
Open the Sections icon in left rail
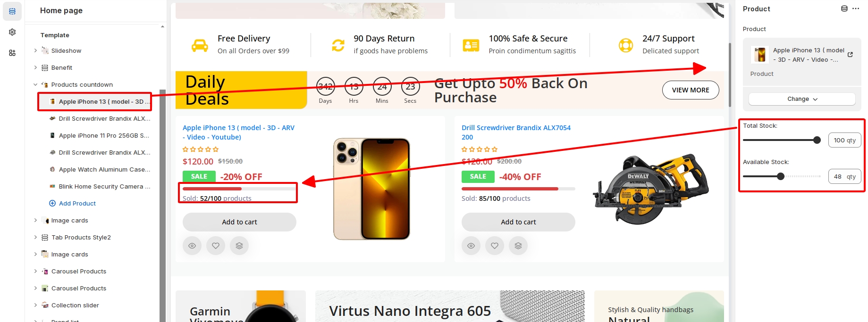(x=12, y=11)
